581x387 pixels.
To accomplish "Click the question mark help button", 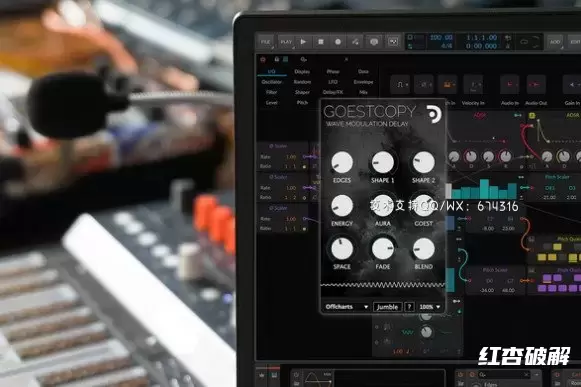I will click(409, 307).
